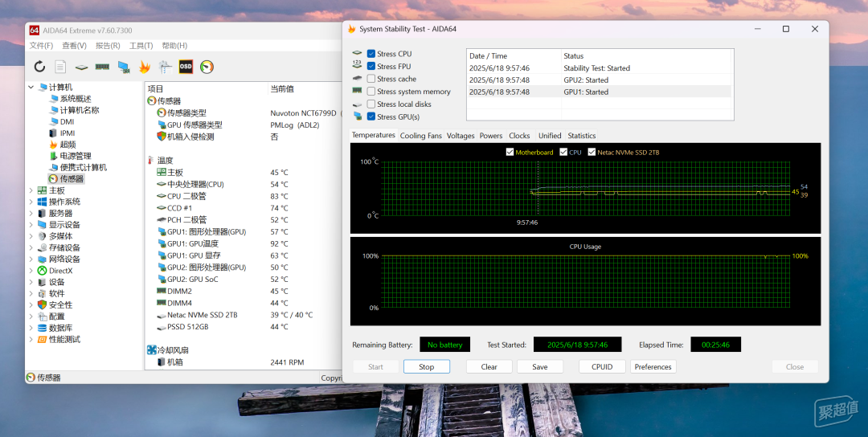Enable Stress local disks checkbox
The image size is (868, 437).
371,104
